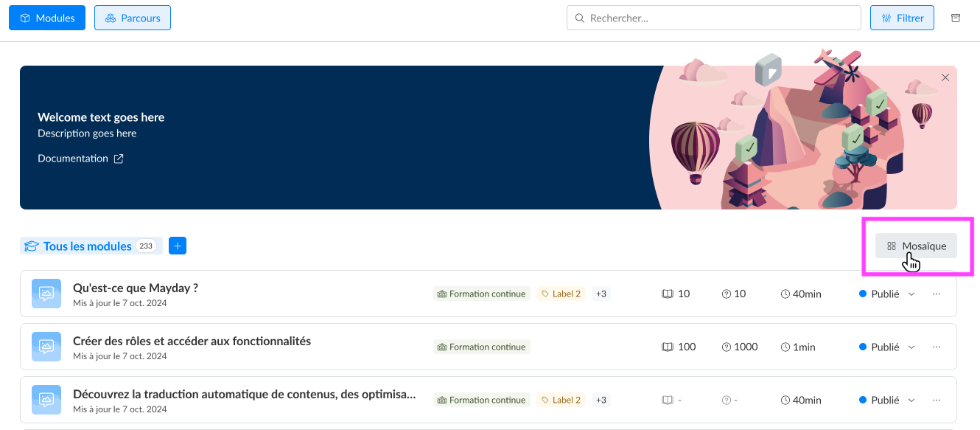The image size is (980, 430).
Task: Expand the Publié dropdown on the third module row
Action: pos(911,400)
